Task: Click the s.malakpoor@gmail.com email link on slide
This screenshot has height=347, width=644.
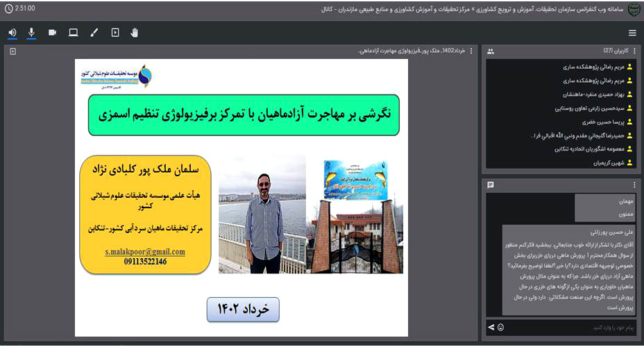Action: pyautogui.click(x=145, y=251)
